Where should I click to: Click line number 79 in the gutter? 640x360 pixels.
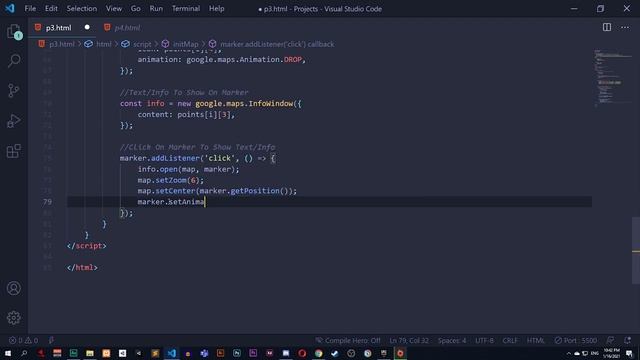[x=47, y=202]
